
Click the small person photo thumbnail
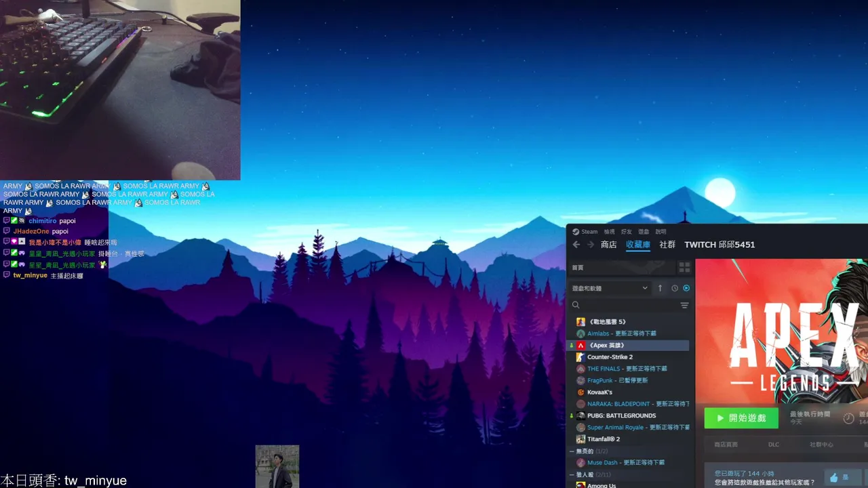[x=277, y=466]
